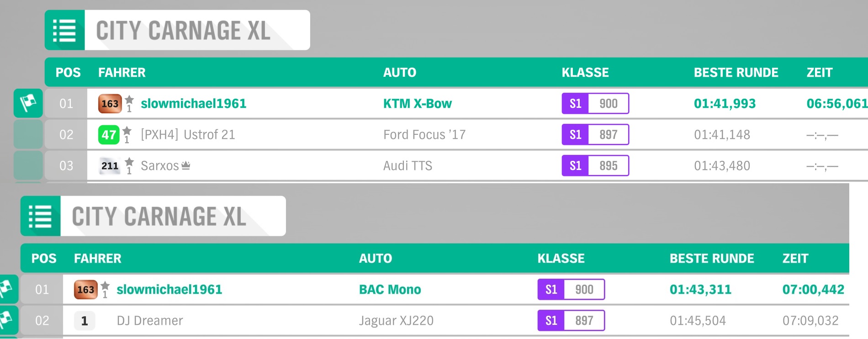The image size is (868, 339).
Task: Click the flag icon beside the DJ Dreamer row
Action: 7,320
